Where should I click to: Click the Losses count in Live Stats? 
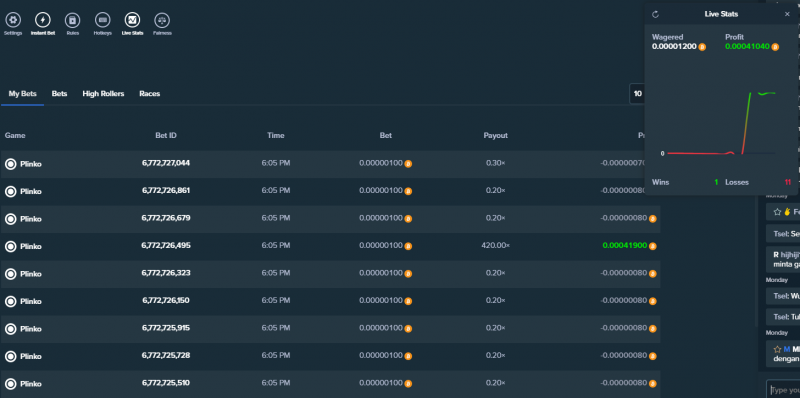pos(788,182)
